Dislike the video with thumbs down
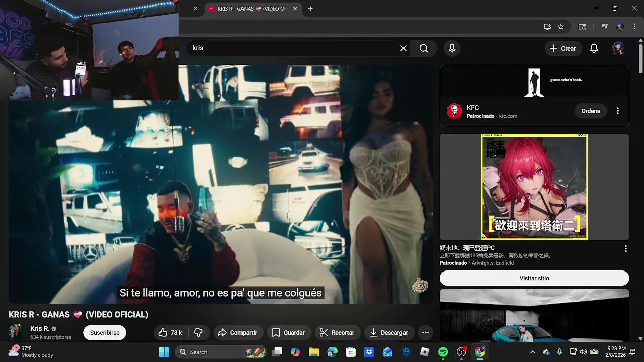This screenshot has width=644, height=362. tap(199, 333)
